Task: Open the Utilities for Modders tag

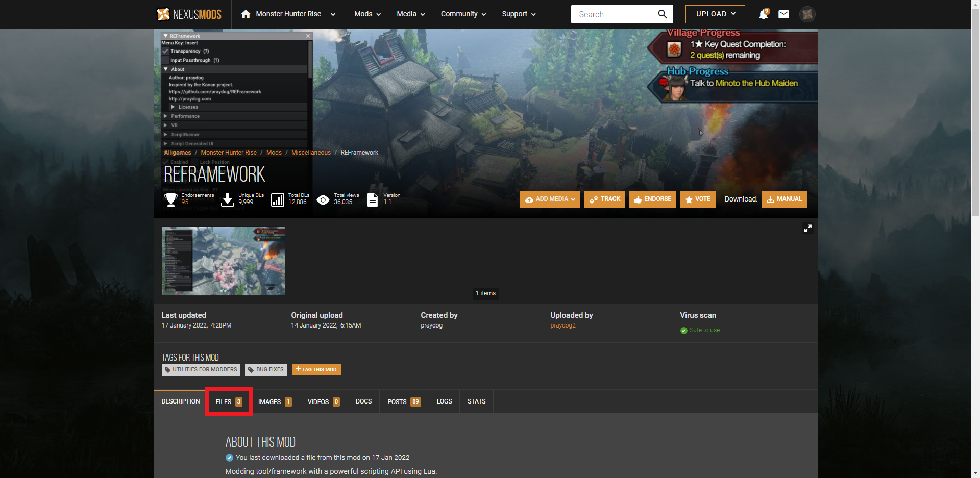Action: coord(201,370)
